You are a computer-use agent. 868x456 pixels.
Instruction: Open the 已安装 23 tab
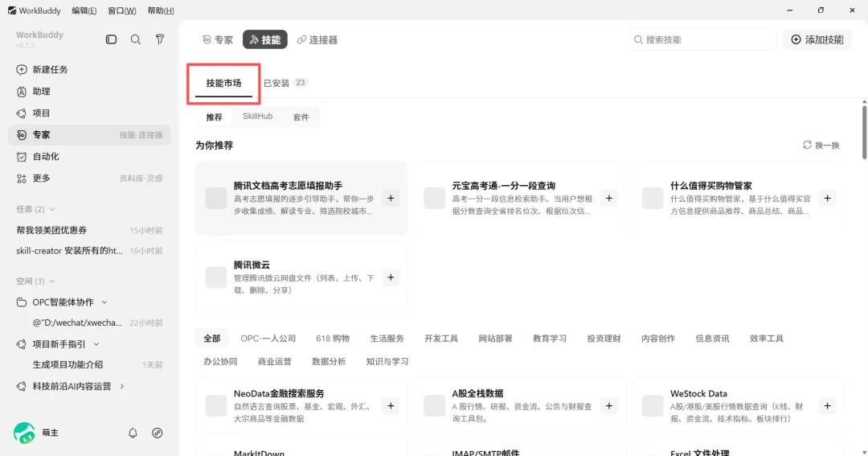coord(285,83)
